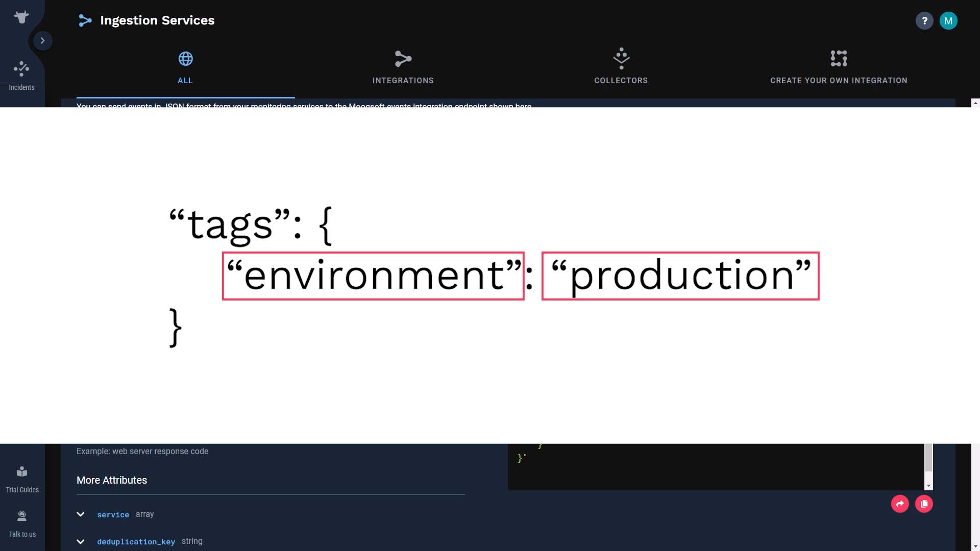Click CREATE YOUR OWN INTEGRATION icon
Image resolution: width=980 pixels, height=551 pixels.
click(x=839, y=59)
